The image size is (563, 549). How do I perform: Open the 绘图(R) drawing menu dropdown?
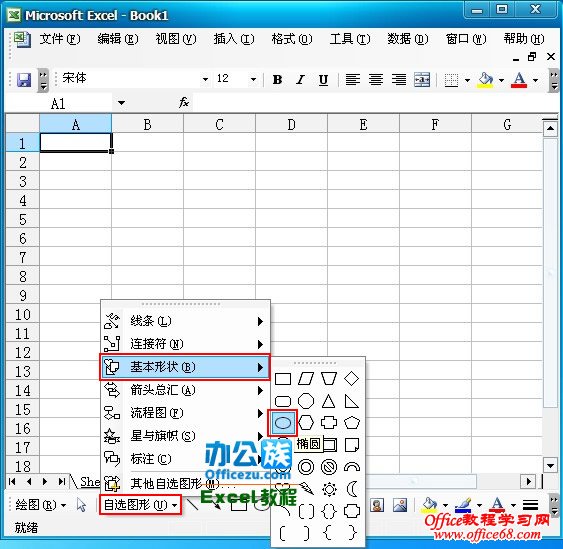[x=40, y=505]
